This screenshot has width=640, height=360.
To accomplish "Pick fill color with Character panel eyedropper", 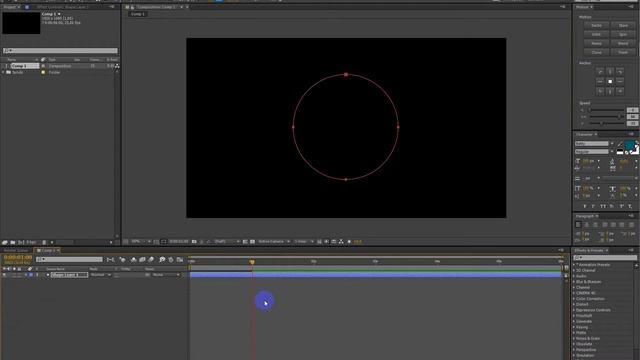I will tap(620, 144).
